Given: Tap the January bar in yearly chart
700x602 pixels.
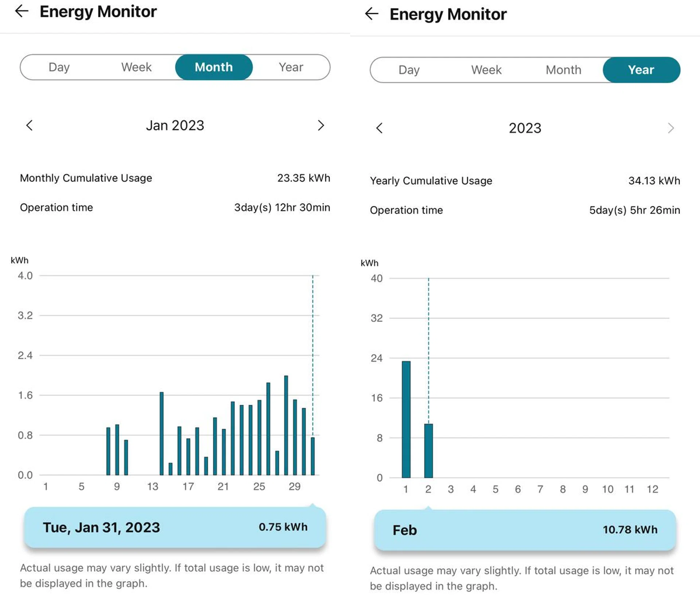Looking at the screenshot, I should pos(406,419).
